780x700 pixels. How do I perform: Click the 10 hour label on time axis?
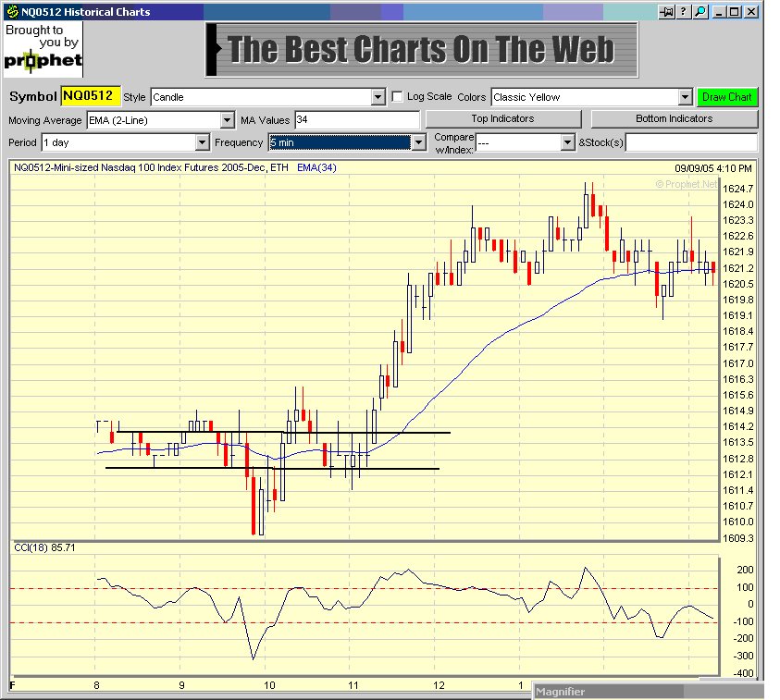click(x=269, y=685)
